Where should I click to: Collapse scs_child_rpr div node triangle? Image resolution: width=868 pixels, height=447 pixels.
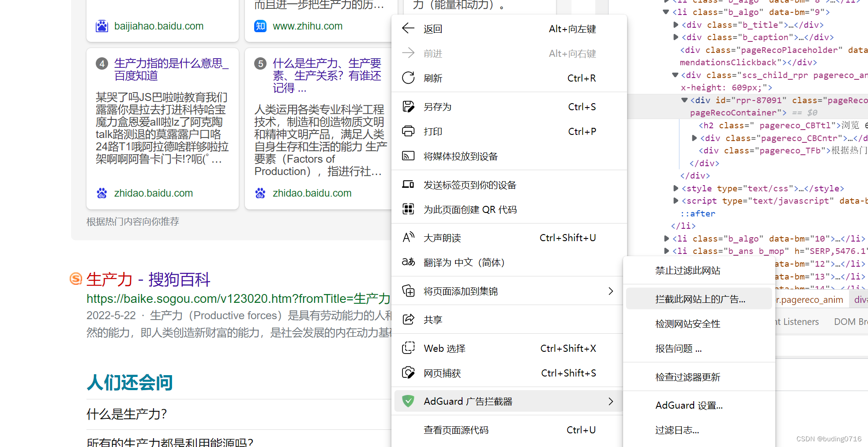675,75
